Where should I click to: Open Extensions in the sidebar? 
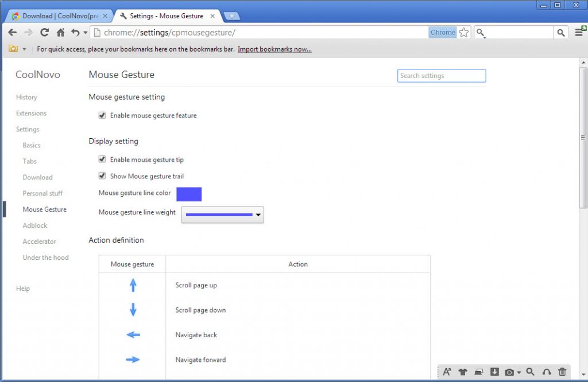click(31, 113)
